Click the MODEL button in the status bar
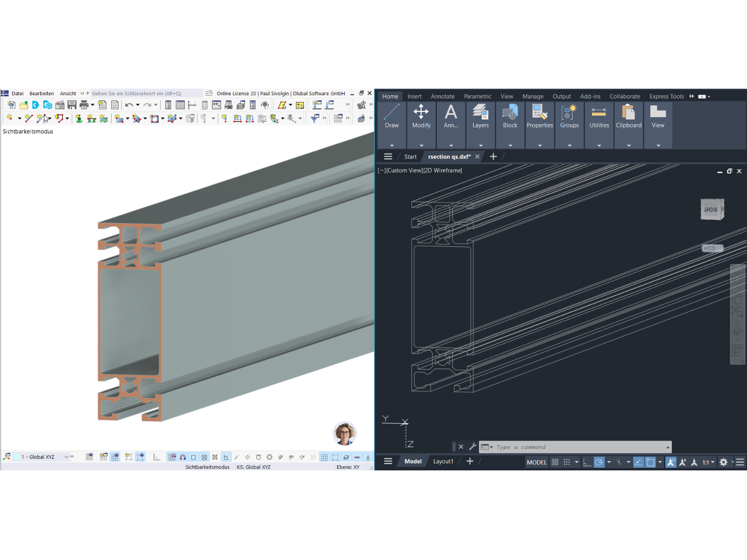This screenshot has width=747, height=560. pos(536,462)
